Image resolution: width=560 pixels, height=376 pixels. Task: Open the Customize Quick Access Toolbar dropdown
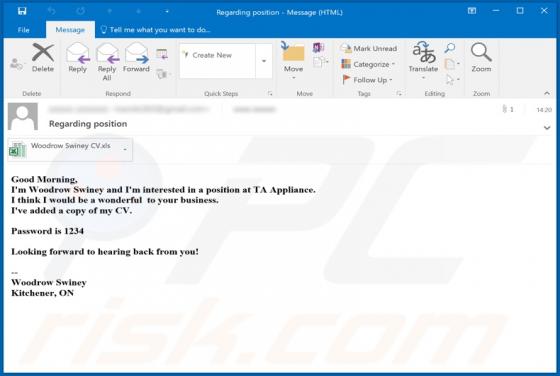pyautogui.click(x=167, y=11)
